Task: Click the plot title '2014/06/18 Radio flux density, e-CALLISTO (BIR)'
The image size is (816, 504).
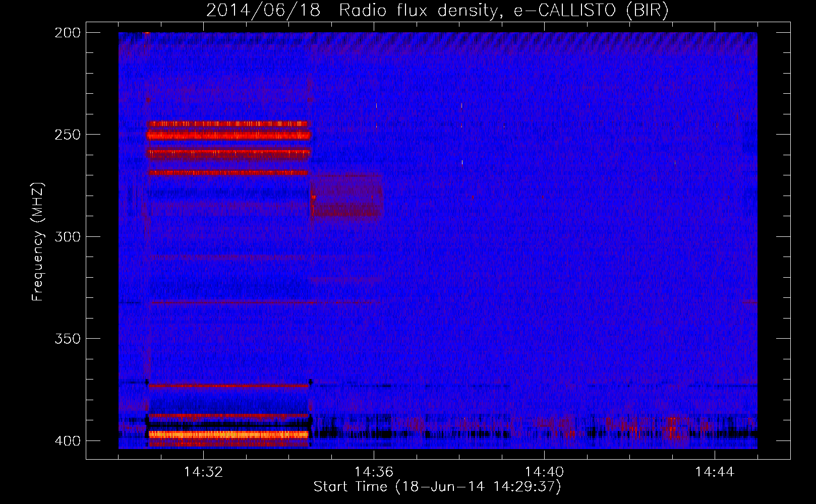Action: tap(437, 10)
